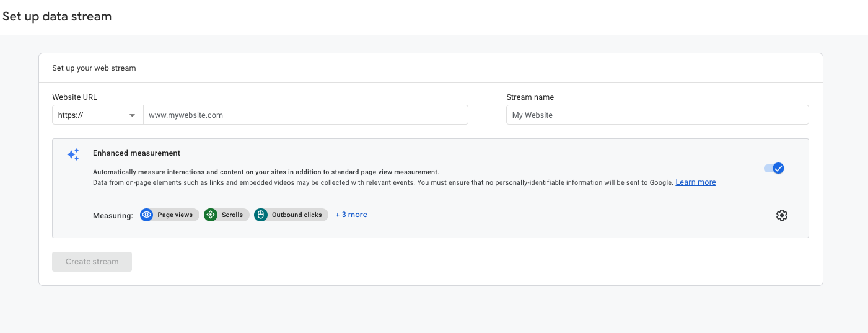The image size is (868, 333).
Task: Expand the "+ 3 more" measurements
Action: click(x=351, y=215)
